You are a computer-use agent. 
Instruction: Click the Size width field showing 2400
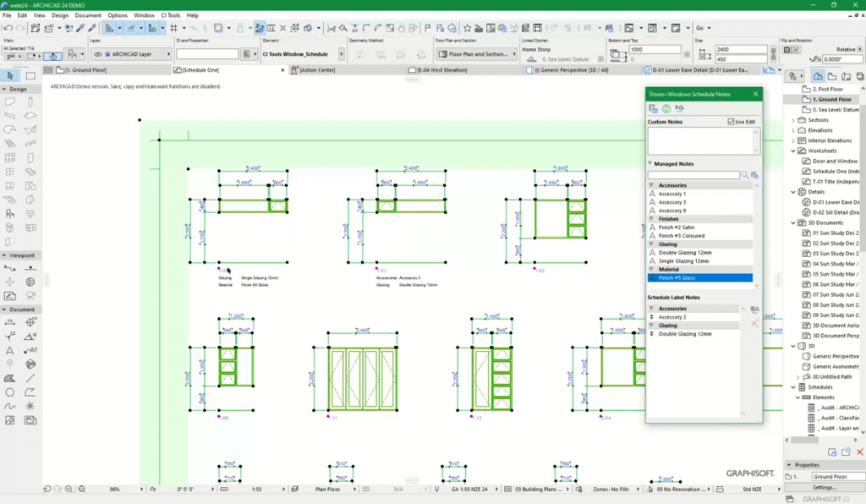[741, 50]
